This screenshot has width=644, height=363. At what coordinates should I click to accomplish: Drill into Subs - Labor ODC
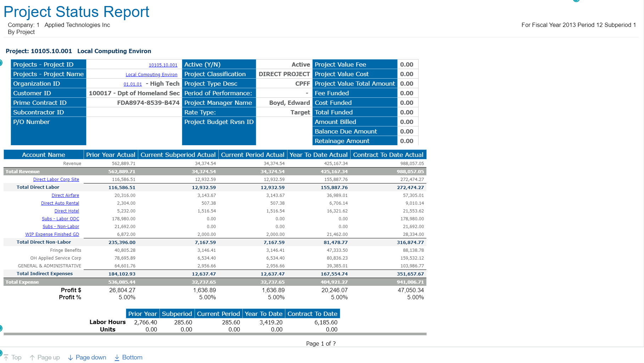[x=60, y=219]
